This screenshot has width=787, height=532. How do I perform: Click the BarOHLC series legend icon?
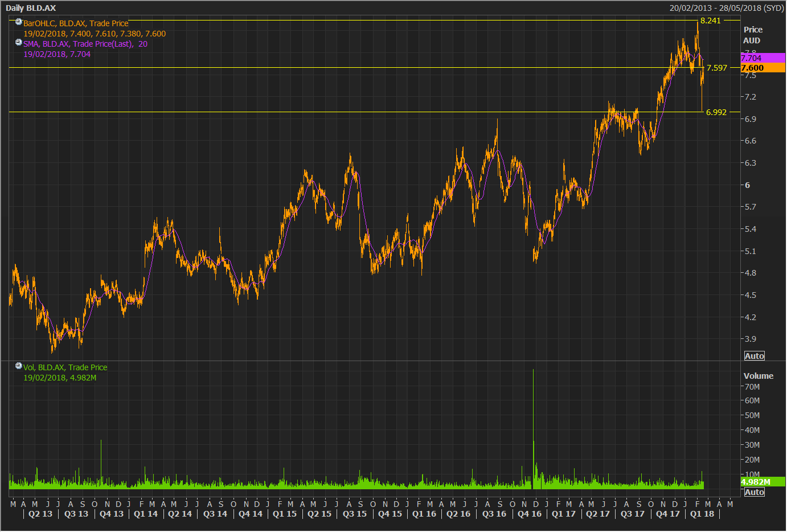tap(19, 22)
